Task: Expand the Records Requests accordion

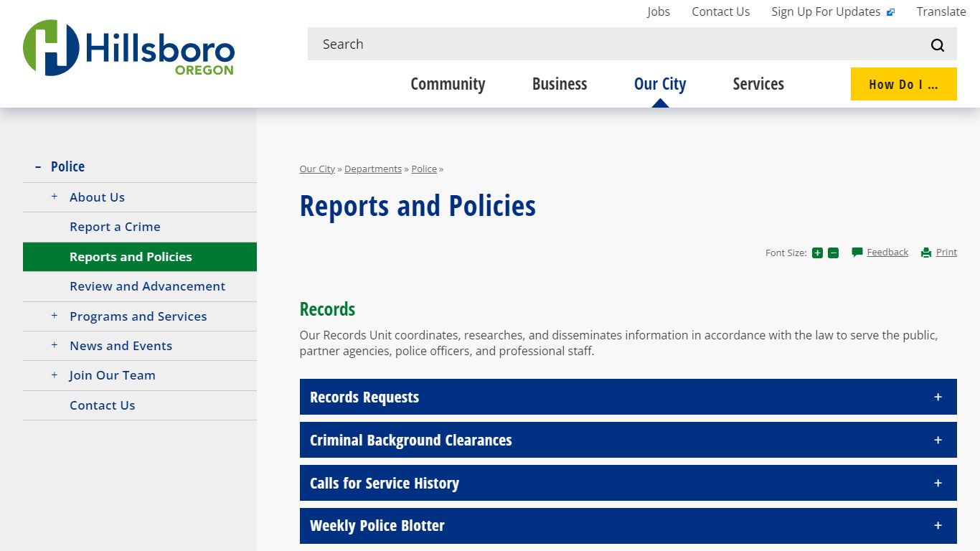Action: pos(628,397)
